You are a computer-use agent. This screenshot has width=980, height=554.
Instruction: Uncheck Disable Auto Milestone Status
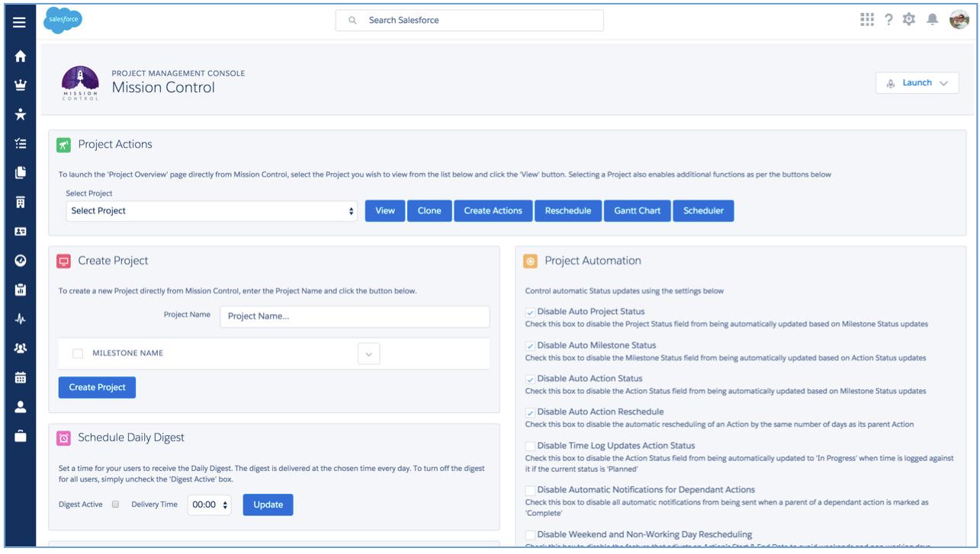pyautogui.click(x=530, y=345)
